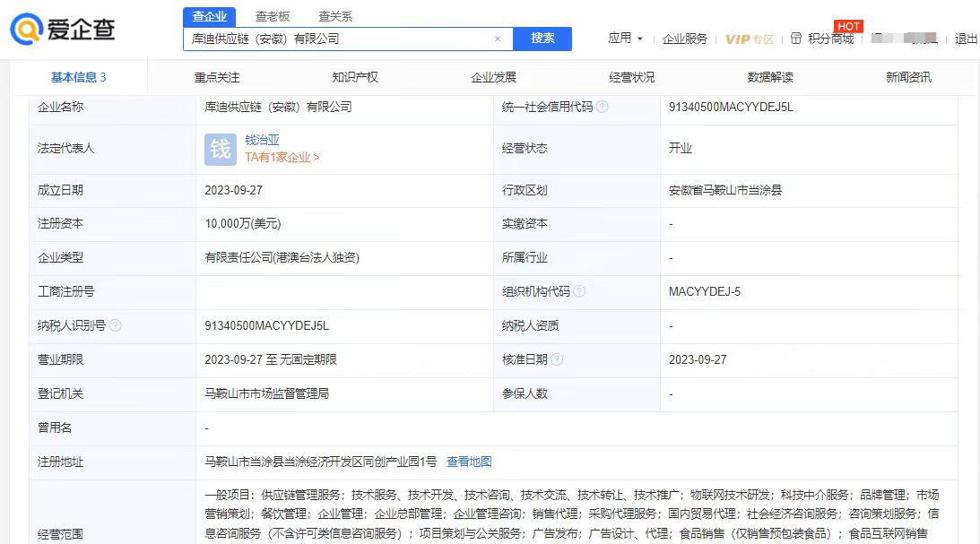The image size is (980, 544).
Task: Click the TA有1家企业 link
Action: point(282,158)
